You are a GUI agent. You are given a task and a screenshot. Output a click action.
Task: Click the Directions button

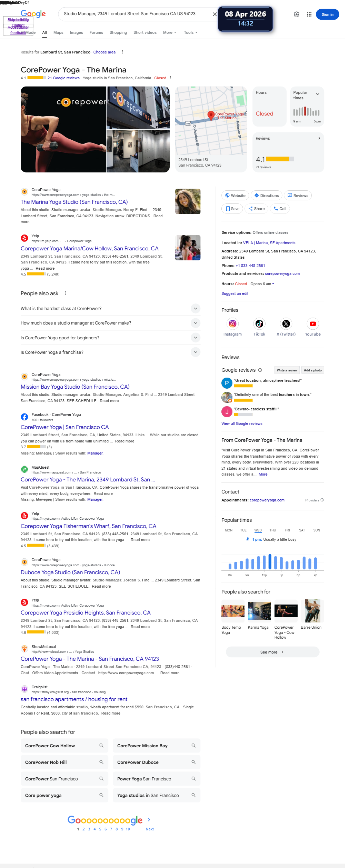(266, 196)
